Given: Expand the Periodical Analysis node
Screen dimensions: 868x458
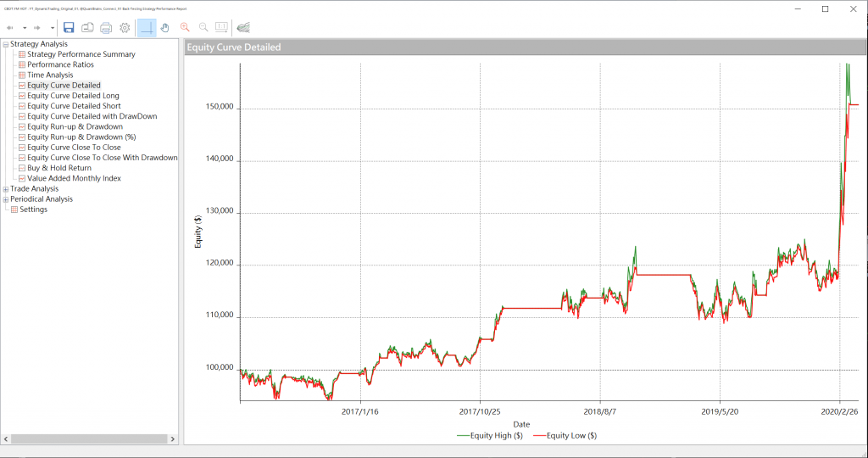Looking at the screenshot, I should (6, 199).
